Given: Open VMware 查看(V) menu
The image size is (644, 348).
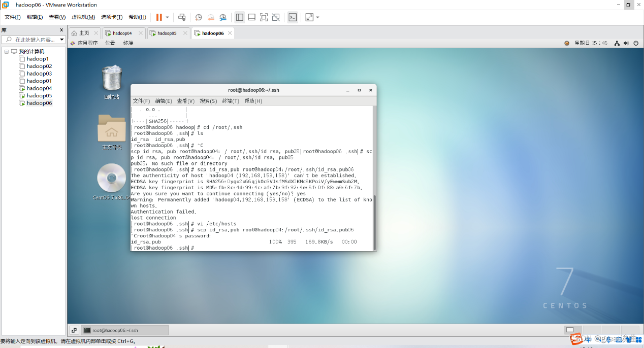Looking at the screenshot, I should pos(57,17).
